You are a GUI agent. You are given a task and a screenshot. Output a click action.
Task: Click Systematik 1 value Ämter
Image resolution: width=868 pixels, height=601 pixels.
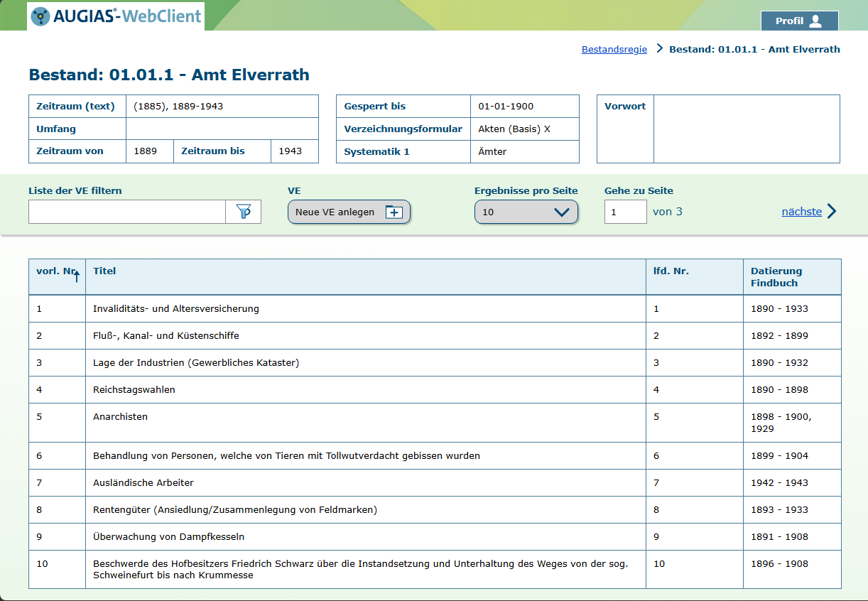[524, 152]
